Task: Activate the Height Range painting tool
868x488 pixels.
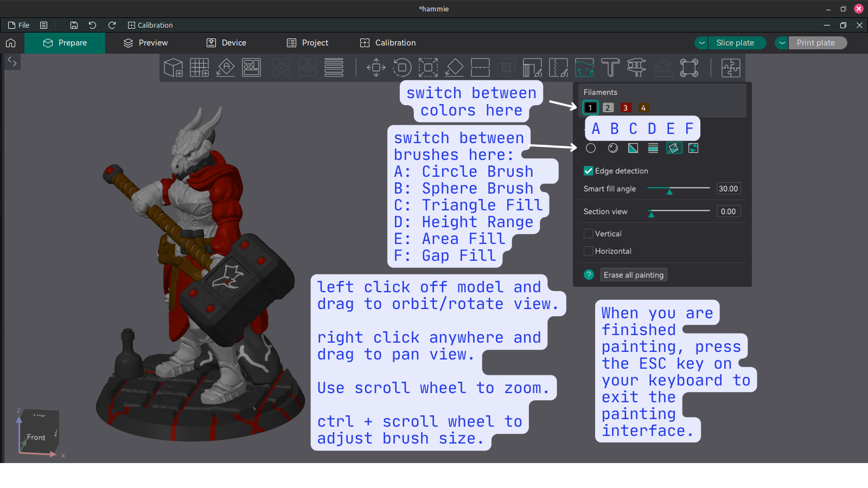Action: pyautogui.click(x=653, y=147)
